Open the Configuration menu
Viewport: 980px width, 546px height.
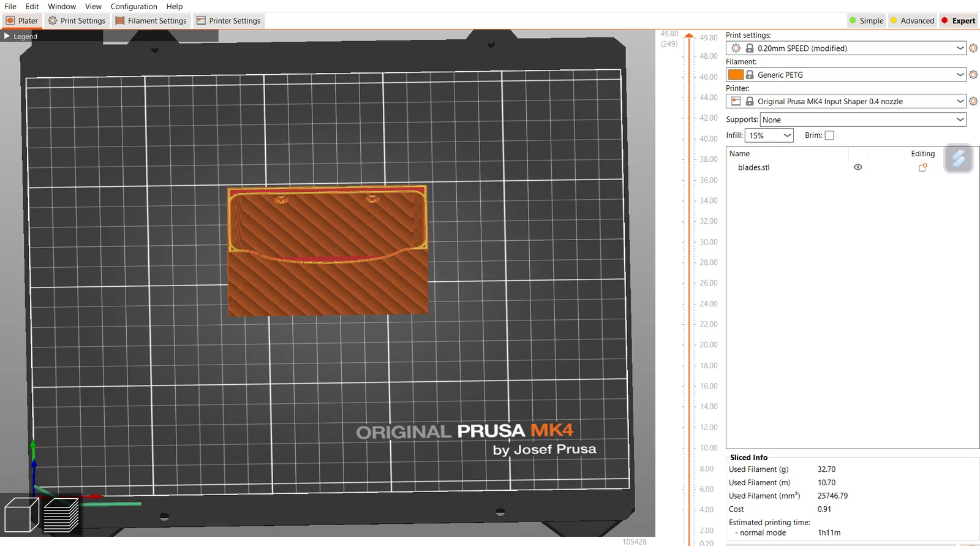click(x=134, y=6)
